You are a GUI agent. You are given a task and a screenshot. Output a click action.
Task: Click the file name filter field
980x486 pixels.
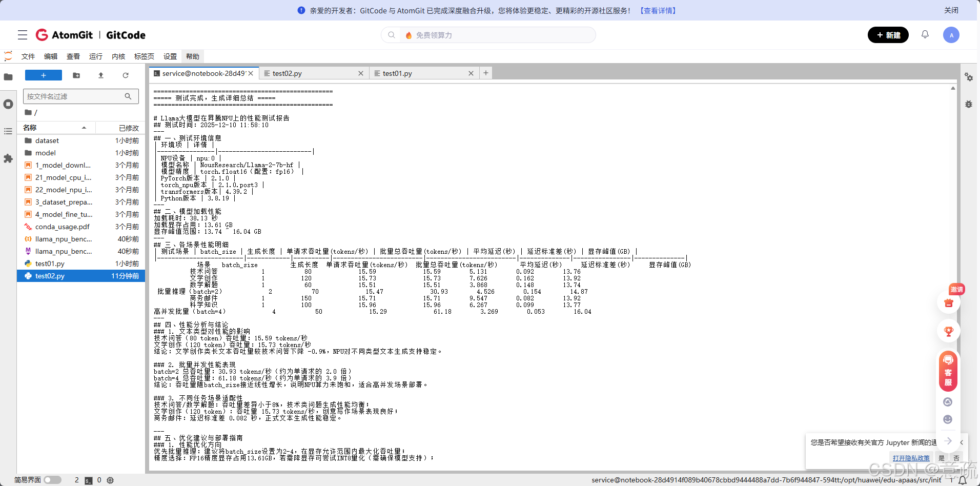pyautogui.click(x=80, y=96)
